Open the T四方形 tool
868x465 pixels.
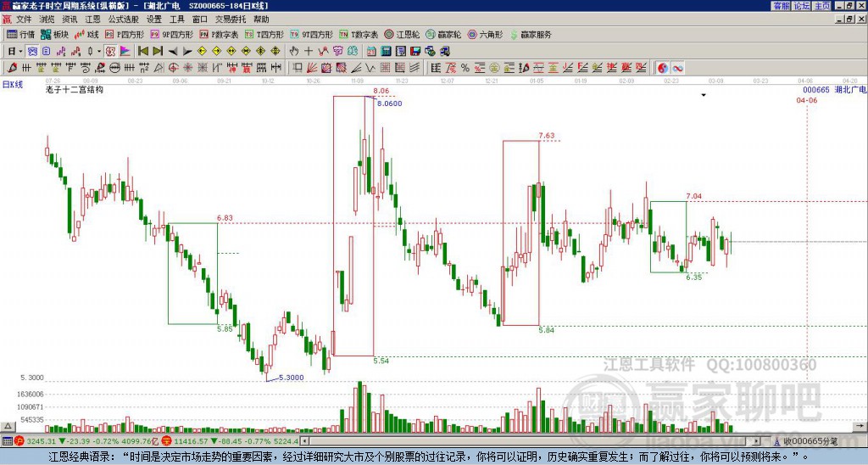click(x=264, y=34)
